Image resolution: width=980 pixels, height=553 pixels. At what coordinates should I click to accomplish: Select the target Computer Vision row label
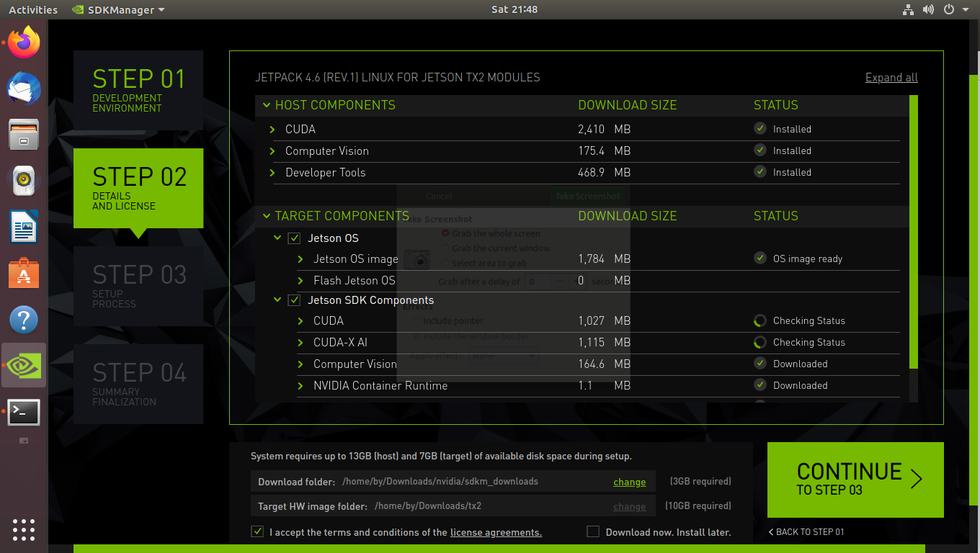click(x=355, y=364)
